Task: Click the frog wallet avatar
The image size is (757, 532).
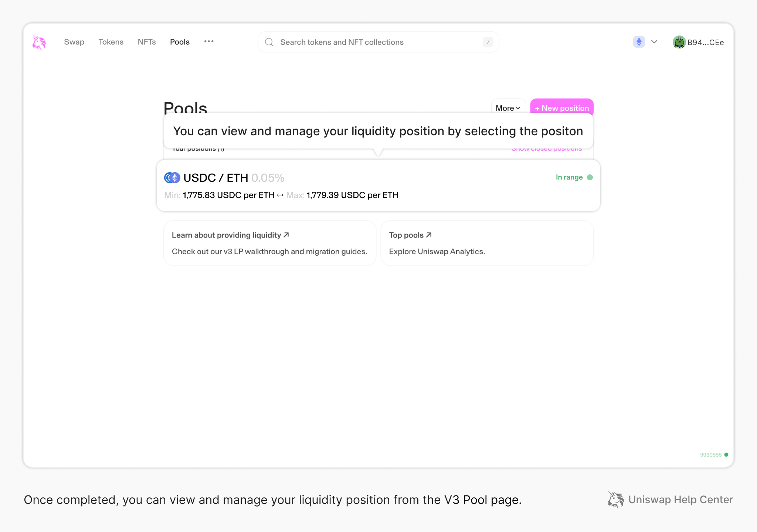Action: pyautogui.click(x=679, y=42)
